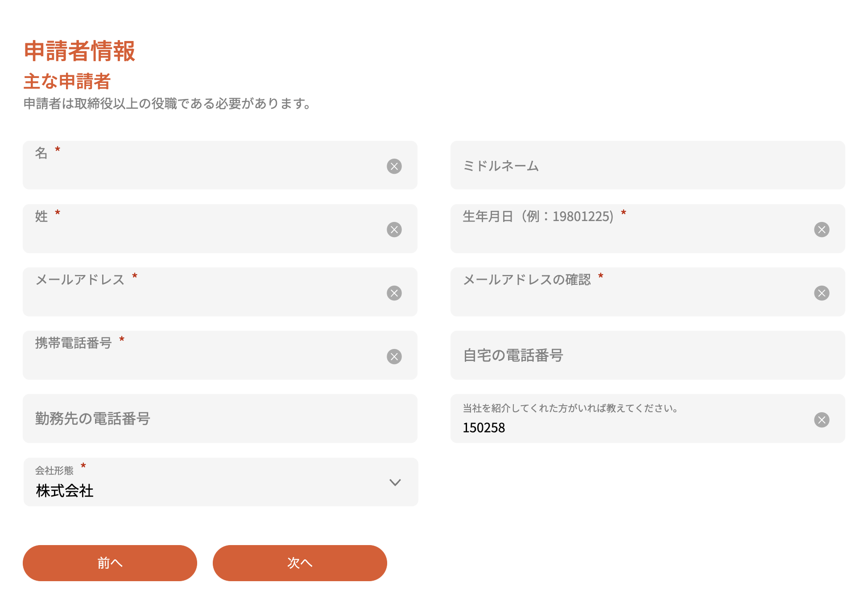Clear the 携帯電話番号 field
This screenshot has width=868, height=599.
(394, 357)
